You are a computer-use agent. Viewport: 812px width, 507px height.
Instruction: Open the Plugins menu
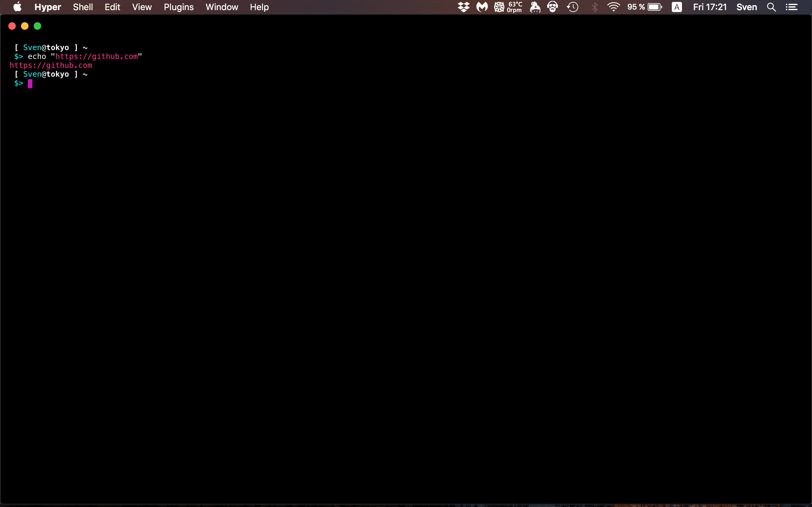pos(179,7)
